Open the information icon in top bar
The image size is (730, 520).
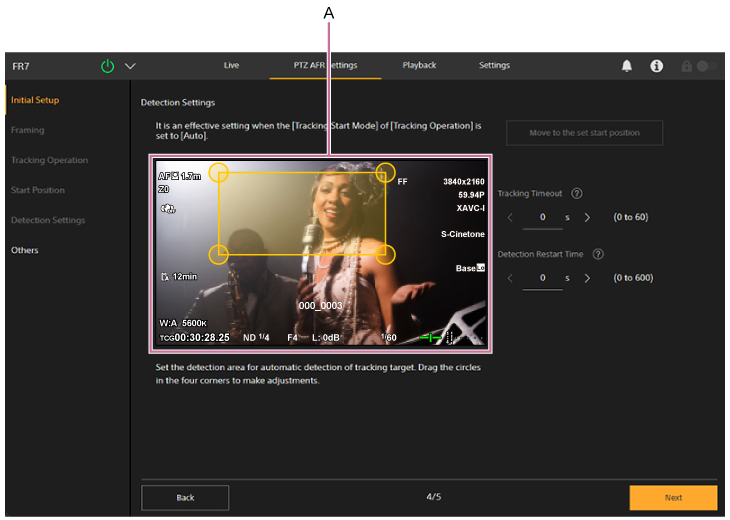(657, 66)
